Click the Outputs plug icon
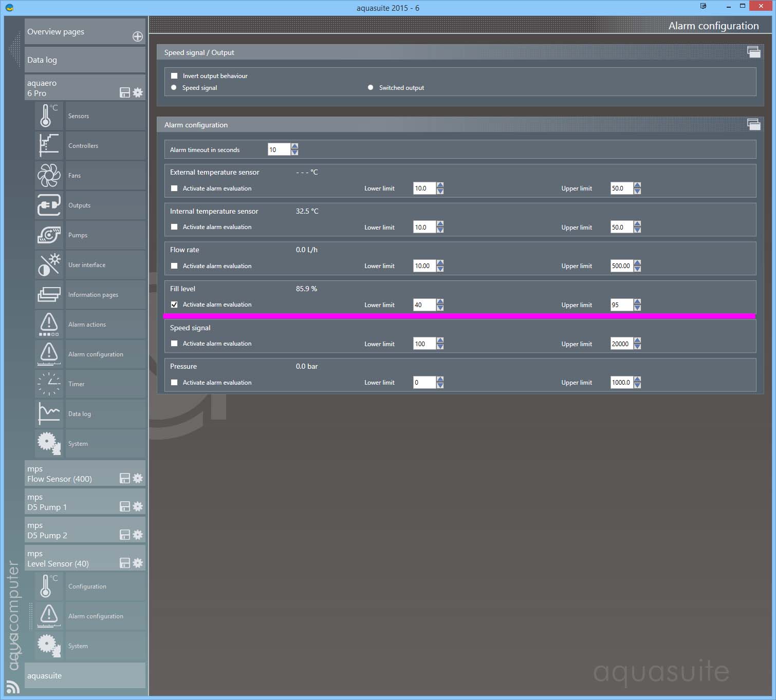Viewport: 776px width, 700px height. click(x=49, y=205)
